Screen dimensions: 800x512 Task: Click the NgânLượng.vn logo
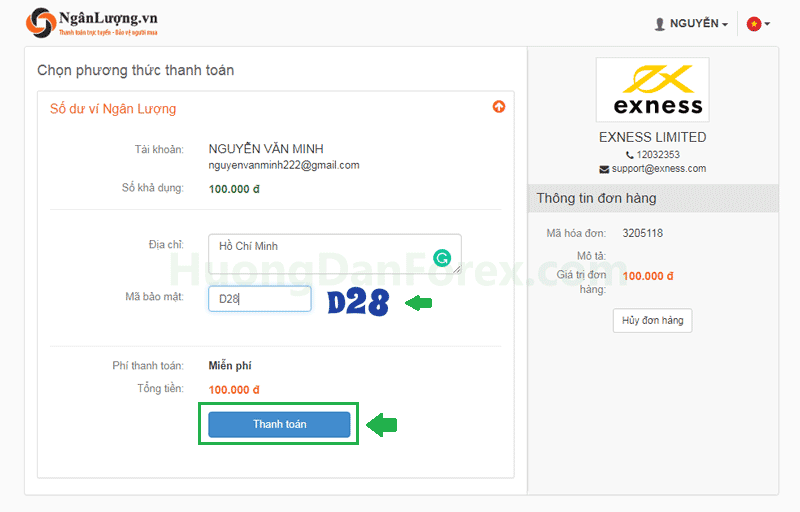92,23
